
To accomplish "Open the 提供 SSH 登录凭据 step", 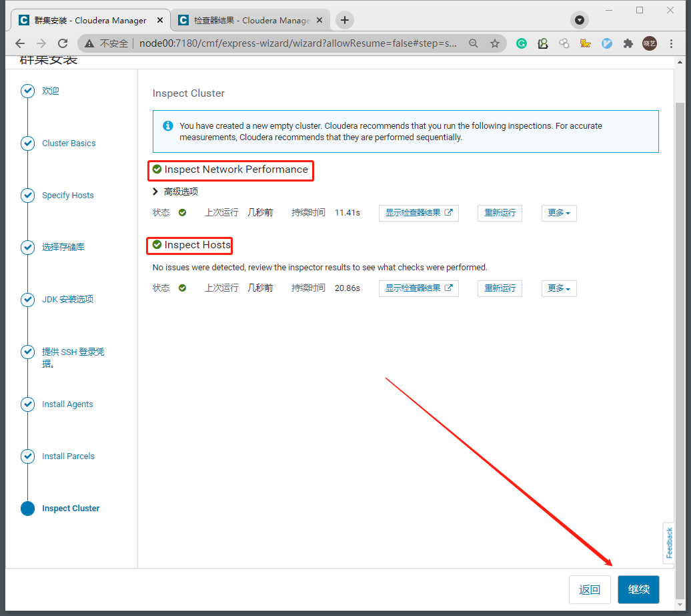I will click(x=73, y=358).
